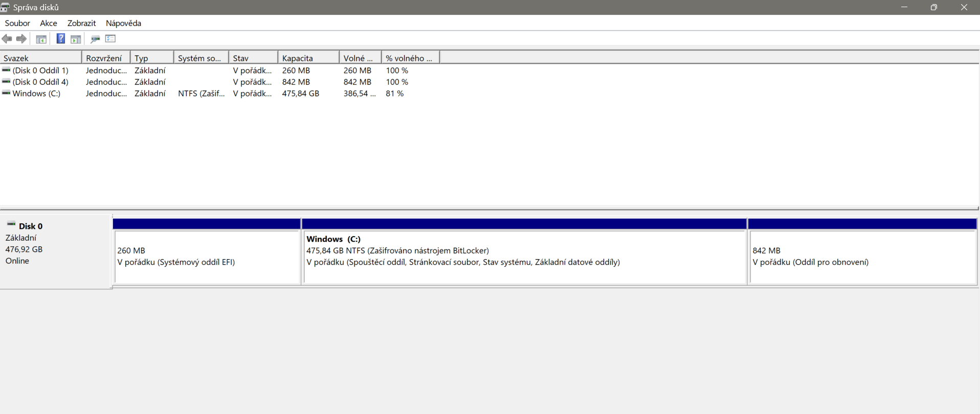
Task: Click the NTFS (Zašif... file system cell
Action: (x=202, y=94)
